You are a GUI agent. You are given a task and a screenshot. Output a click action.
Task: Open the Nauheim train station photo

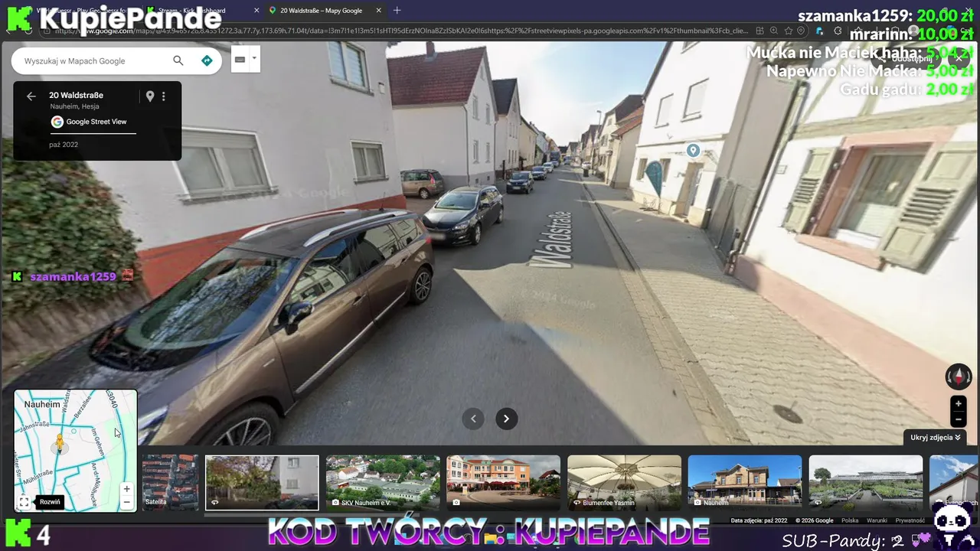tap(745, 482)
